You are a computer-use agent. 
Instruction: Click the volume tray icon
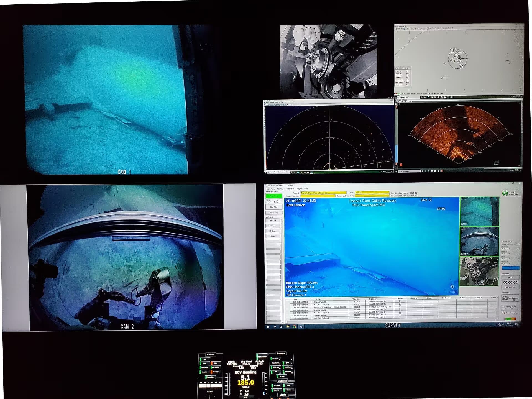pos(503,325)
